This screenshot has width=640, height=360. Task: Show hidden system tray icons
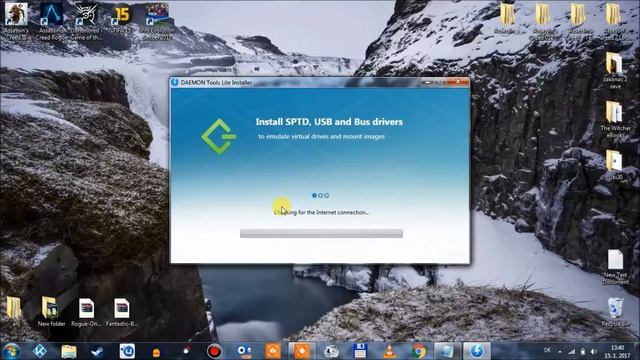560,351
